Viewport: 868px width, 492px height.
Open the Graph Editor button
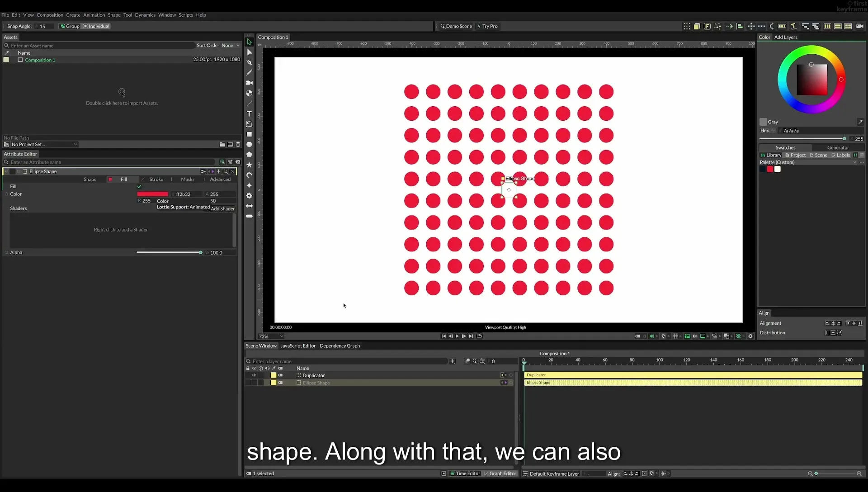pos(500,473)
